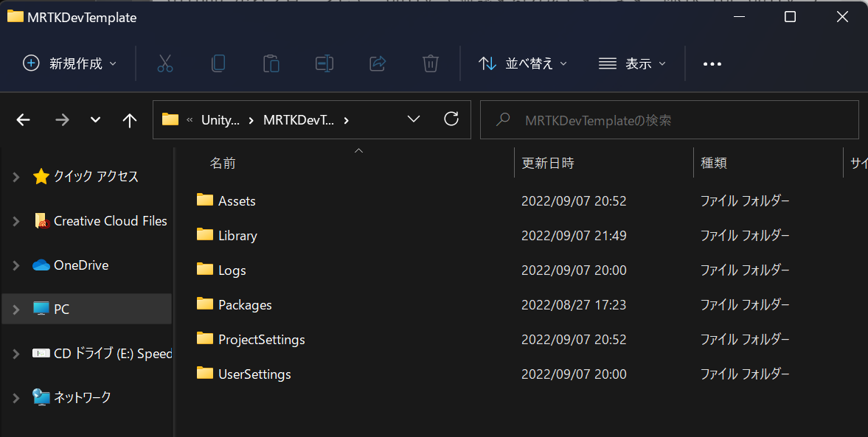Go forward with the right arrow

62,119
